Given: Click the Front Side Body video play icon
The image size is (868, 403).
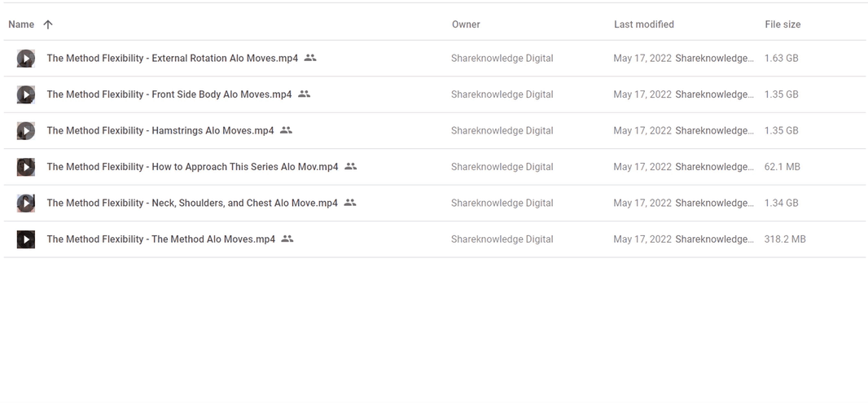Looking at the screenshot, I should (26, 94).
